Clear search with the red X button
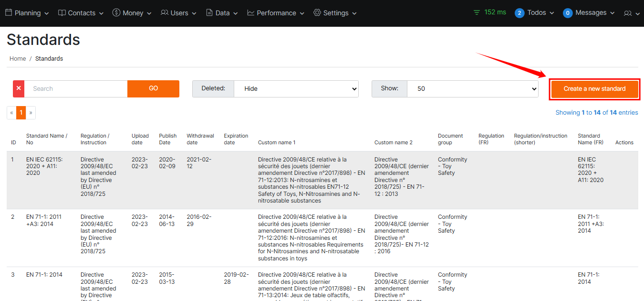 click(x=19, y=89)
